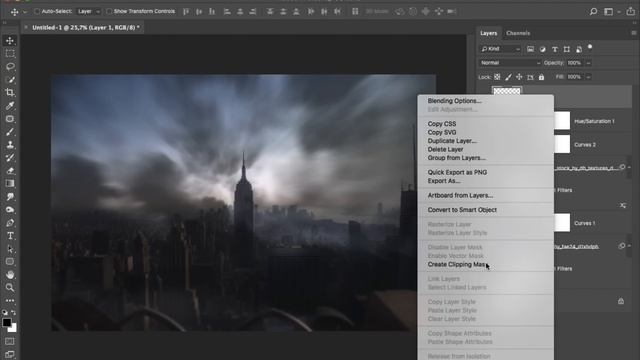Image resolution: width=640 pixels, height=360 pixels.
Task: Select the Horizontal Type tool
Action: (10, 236)
